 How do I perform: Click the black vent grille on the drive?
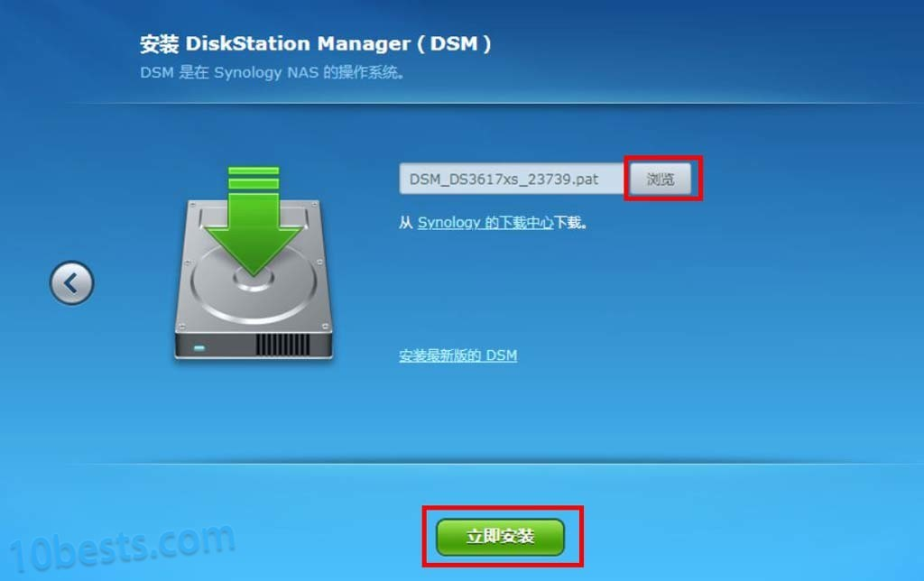[x=282, y=345]
